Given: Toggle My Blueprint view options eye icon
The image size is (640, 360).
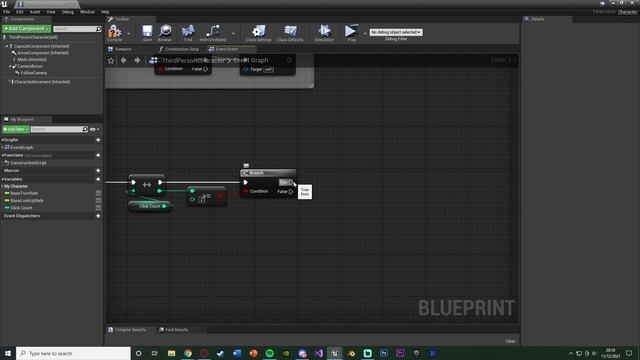Looking at the screenshot, I should click(x=94, y=129).
